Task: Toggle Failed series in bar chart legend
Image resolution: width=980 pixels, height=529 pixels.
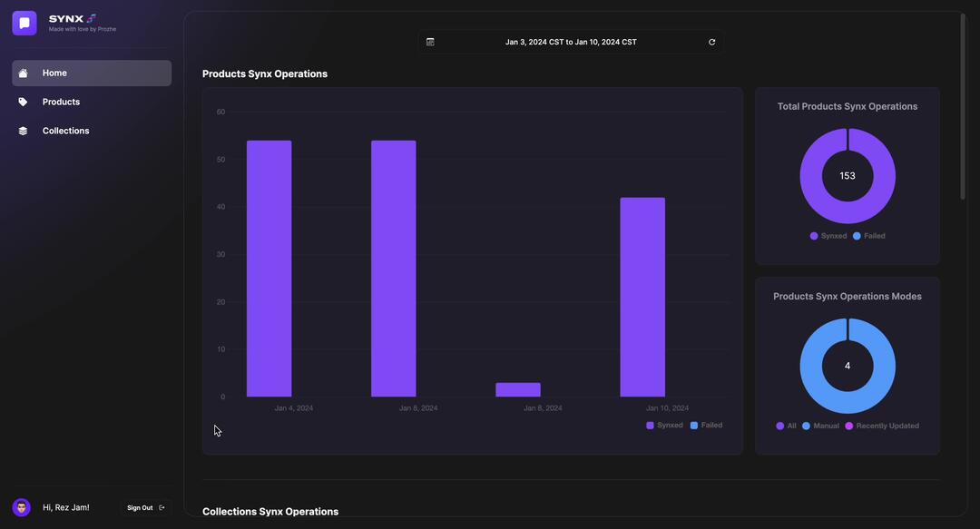Action: click(706, 426)
